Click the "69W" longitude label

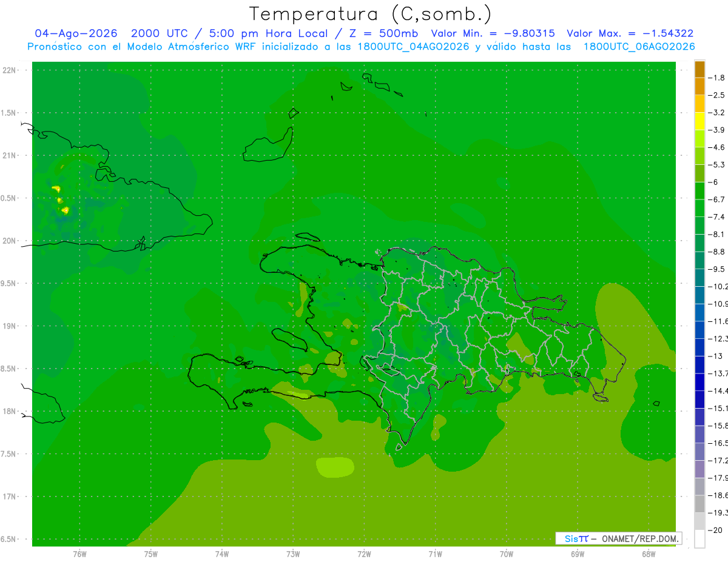tap(578, 554)
